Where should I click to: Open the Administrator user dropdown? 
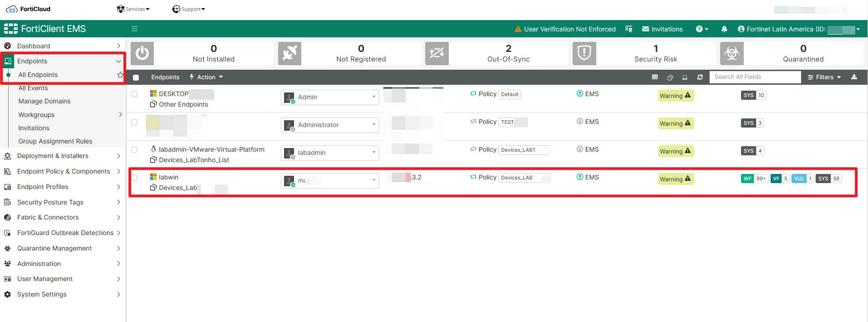pos(330,125)
